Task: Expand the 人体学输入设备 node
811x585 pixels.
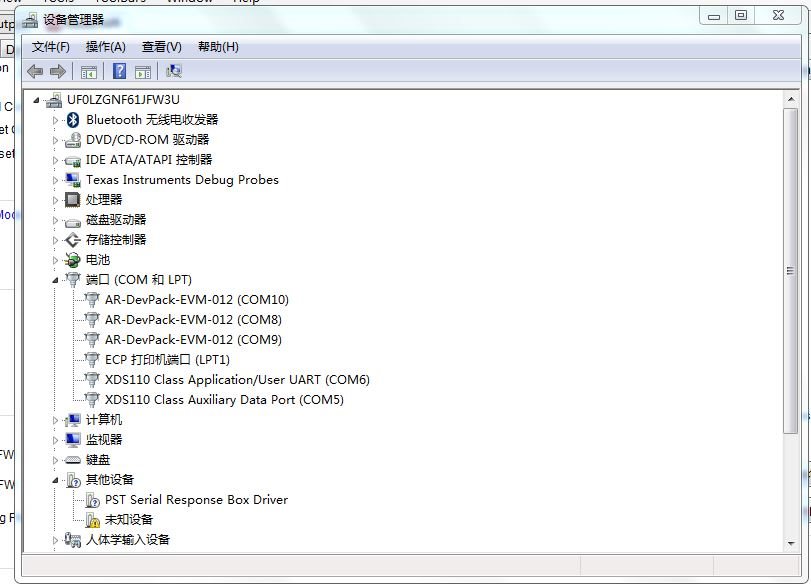Action: 55,541
